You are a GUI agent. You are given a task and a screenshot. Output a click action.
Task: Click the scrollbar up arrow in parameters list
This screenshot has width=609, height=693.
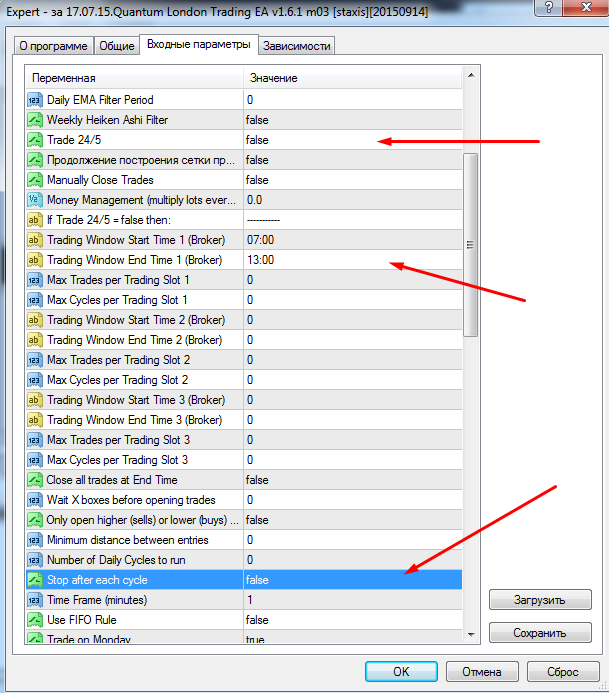click(x=471, y=76)
